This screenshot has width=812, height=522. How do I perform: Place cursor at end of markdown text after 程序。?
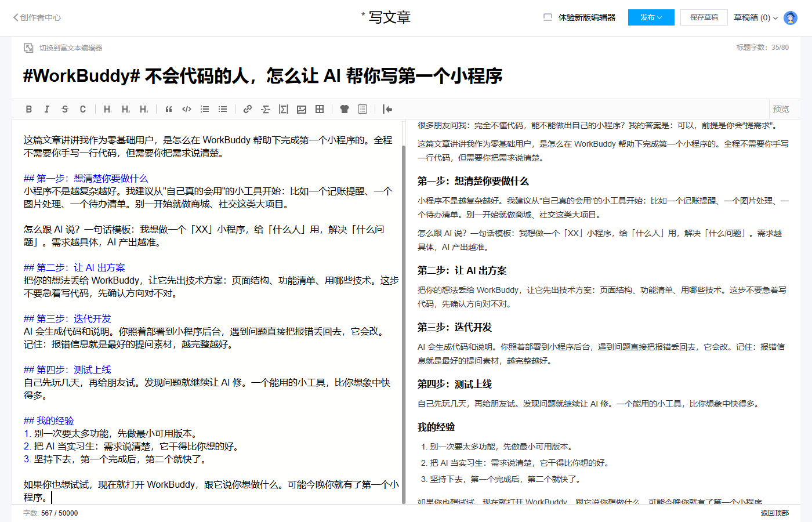coord(51,498)
